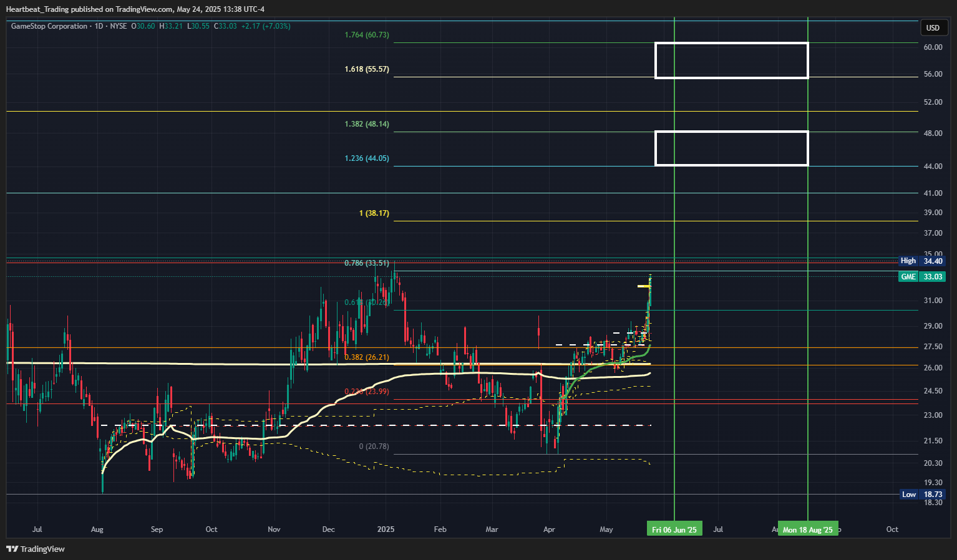Click the 2025 label on time axis
This screenshot has height=560, width=957.
coord(386,529)
